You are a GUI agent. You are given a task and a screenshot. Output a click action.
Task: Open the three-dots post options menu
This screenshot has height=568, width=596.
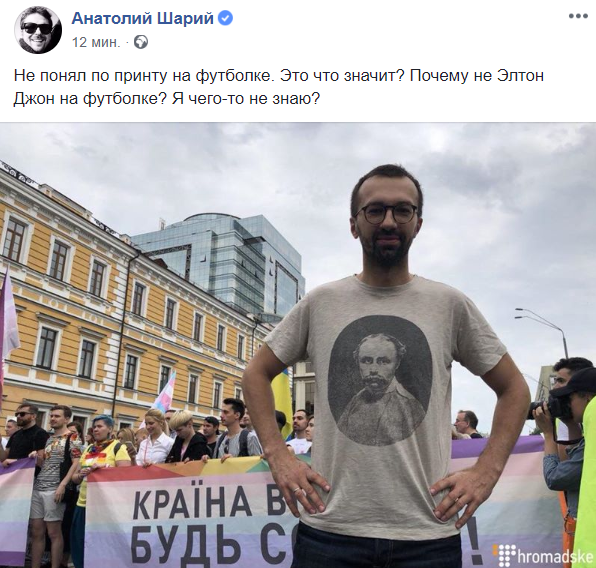point(578,16)
